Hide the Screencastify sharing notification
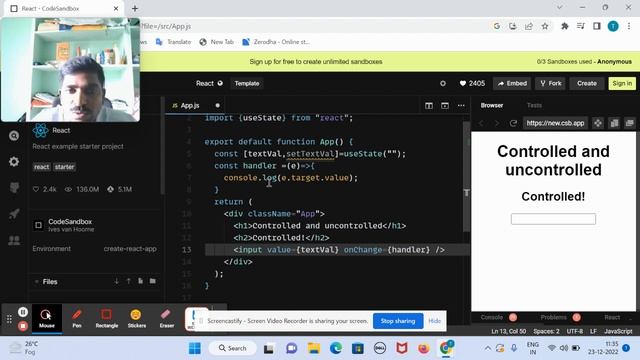The image size is (640, 360). (434, 321)
